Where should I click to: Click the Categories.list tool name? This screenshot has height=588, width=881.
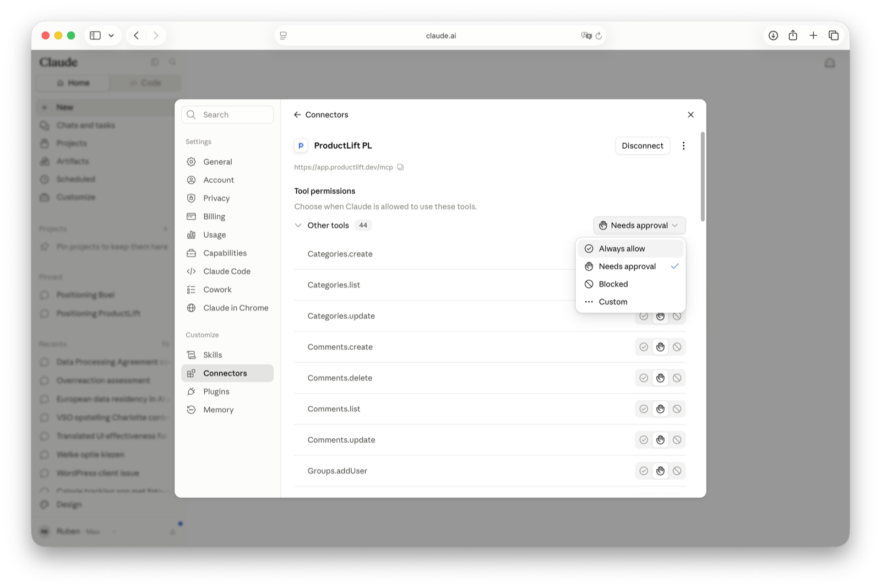click(x=334, y=285)
